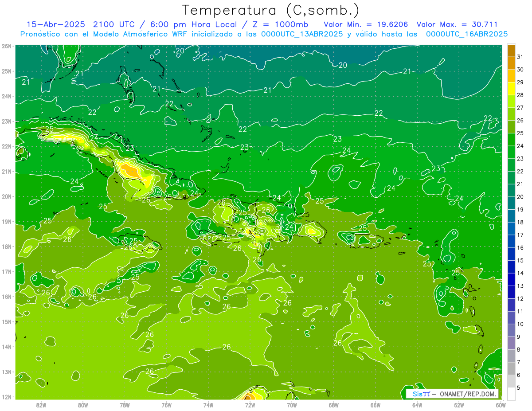532x411 pixels.
Task: Select the latitude axis label 24N
Action: coord(7,96)
